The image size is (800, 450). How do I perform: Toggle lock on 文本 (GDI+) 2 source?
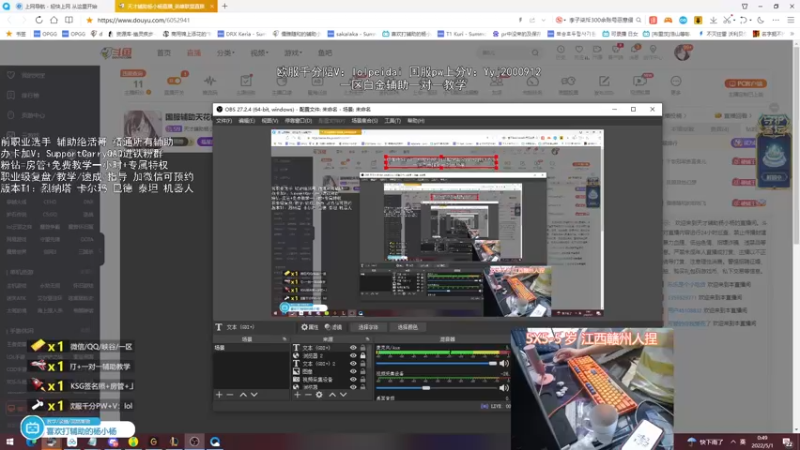[363, 363]
